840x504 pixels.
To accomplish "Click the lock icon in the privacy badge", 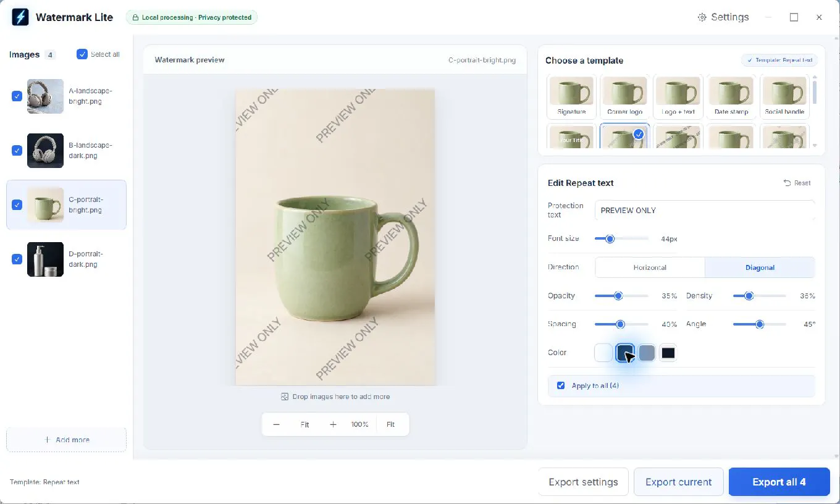I will (x=135, y=18).
